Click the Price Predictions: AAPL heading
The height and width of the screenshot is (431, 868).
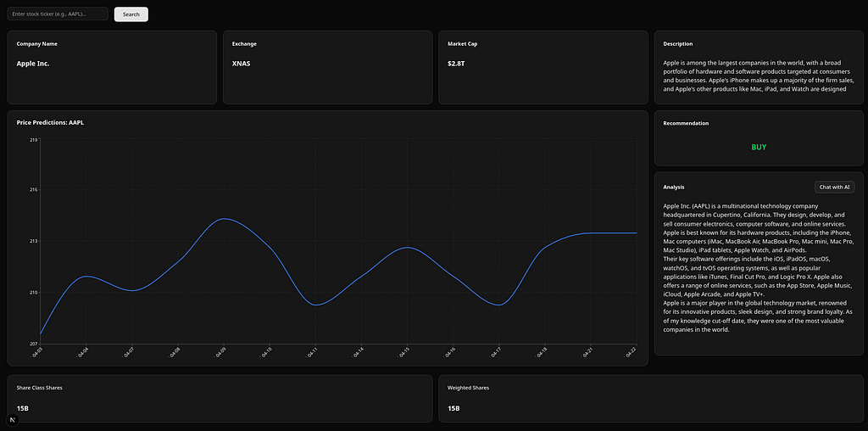pos(50,122)
